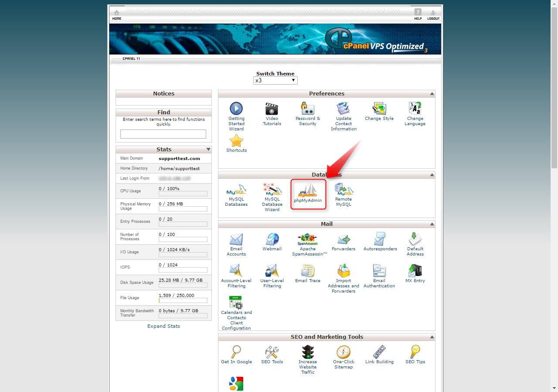Open Webmail
The height and width of the screenshot is (392, 558).
272,243
